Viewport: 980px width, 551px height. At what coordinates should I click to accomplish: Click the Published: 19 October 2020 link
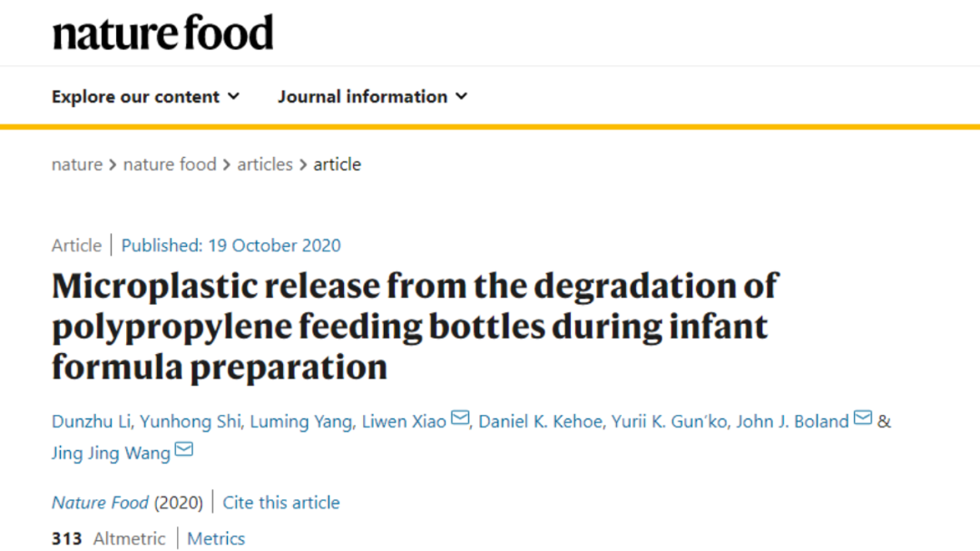(x=230, y=245)
